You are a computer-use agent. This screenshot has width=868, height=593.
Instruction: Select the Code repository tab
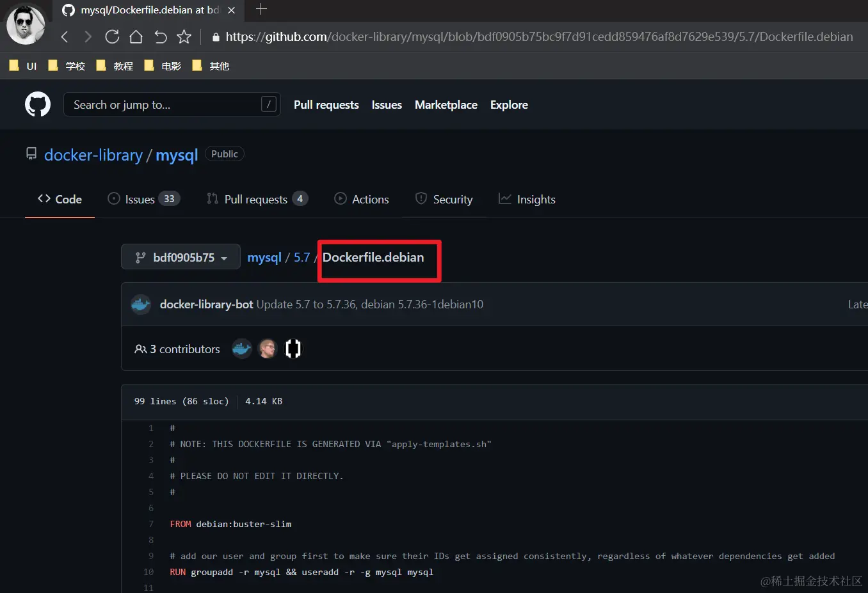click(x=60, y=199)
